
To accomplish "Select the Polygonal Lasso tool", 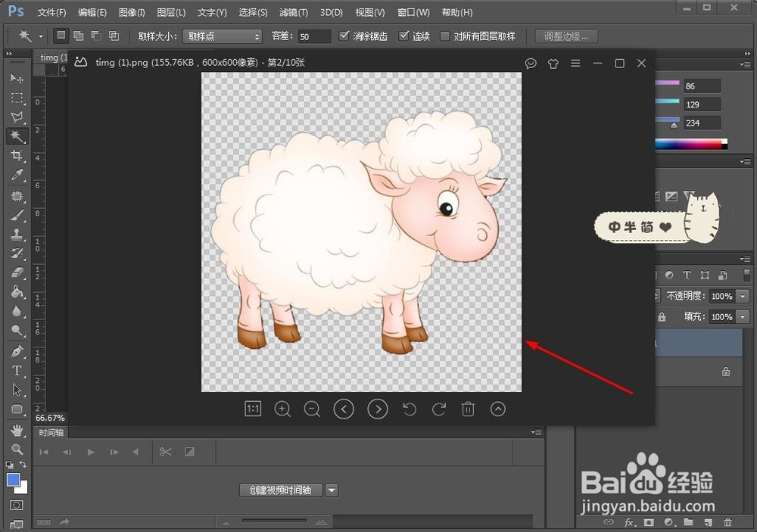I will 17,117.
